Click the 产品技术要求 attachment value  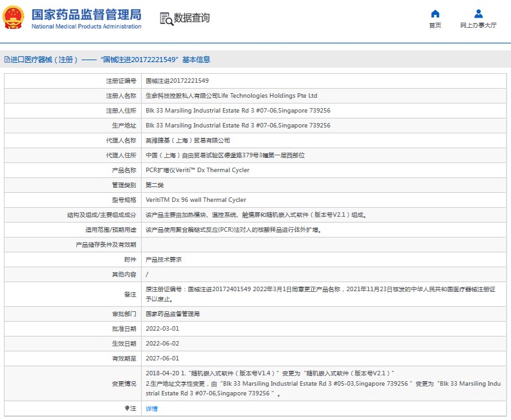pyautogui.click(x=164, y=260)
